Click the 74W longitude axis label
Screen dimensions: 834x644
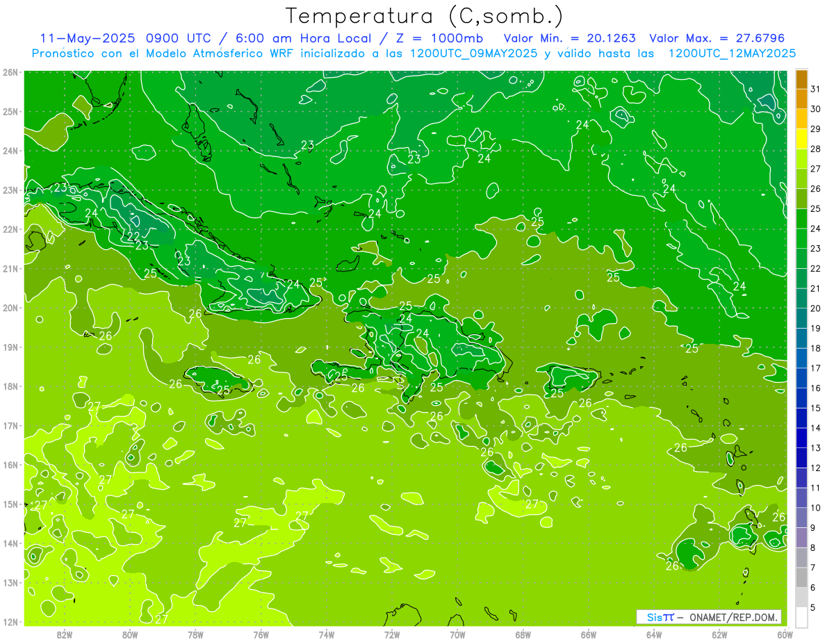point(327,634)
